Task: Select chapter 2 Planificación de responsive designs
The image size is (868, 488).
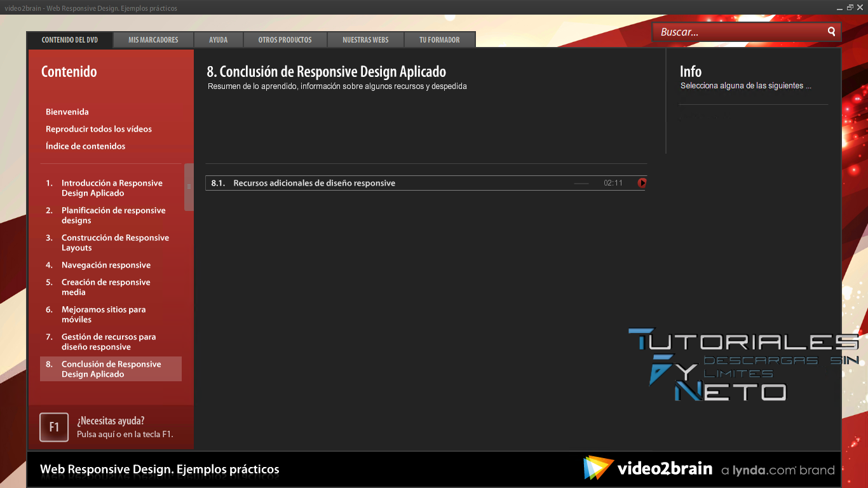Action: click(x=111, y=215)
